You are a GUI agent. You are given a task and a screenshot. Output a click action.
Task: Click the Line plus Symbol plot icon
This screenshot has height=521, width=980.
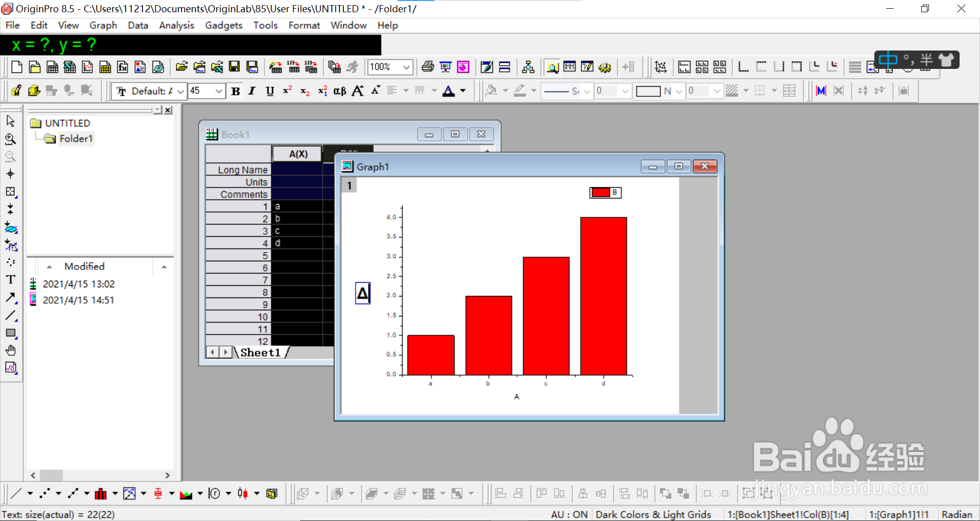[x=73, y=493]
